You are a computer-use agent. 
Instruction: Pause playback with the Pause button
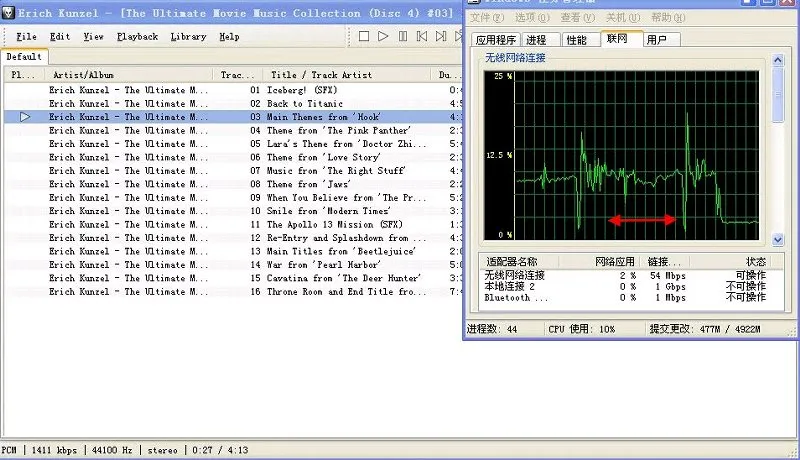pyautogui.click(x=403, y=36)
